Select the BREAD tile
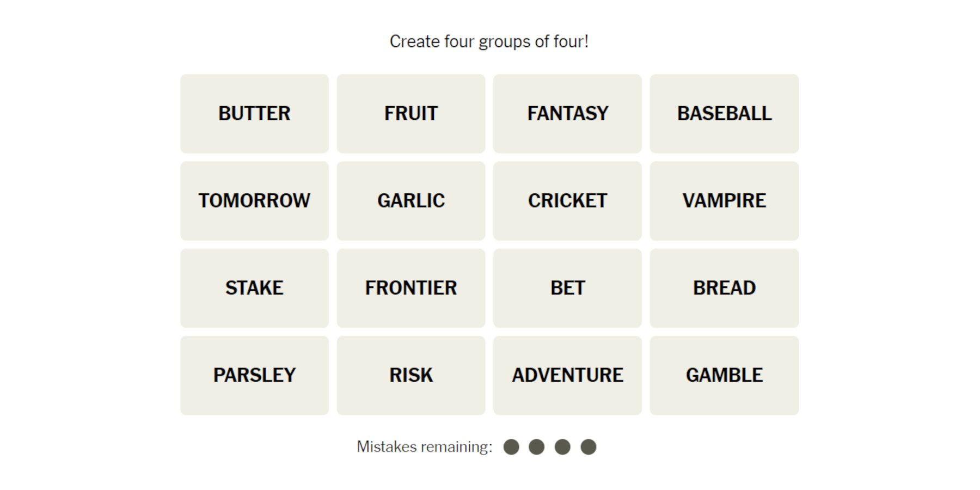 pos(724,288)
